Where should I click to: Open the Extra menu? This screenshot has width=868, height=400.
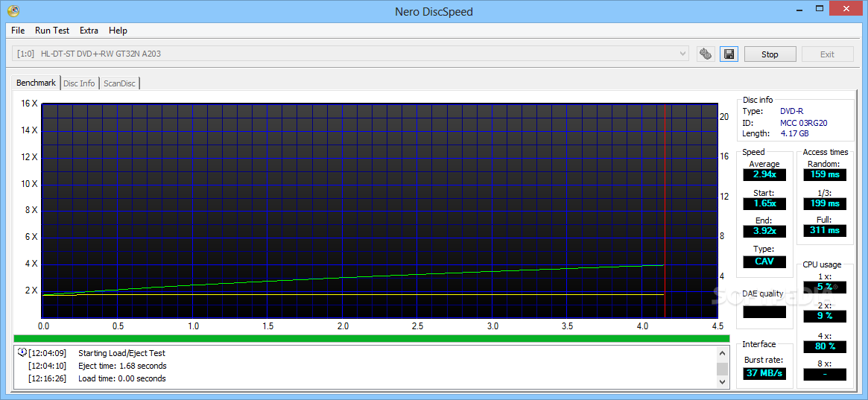[x=89, y=31]
